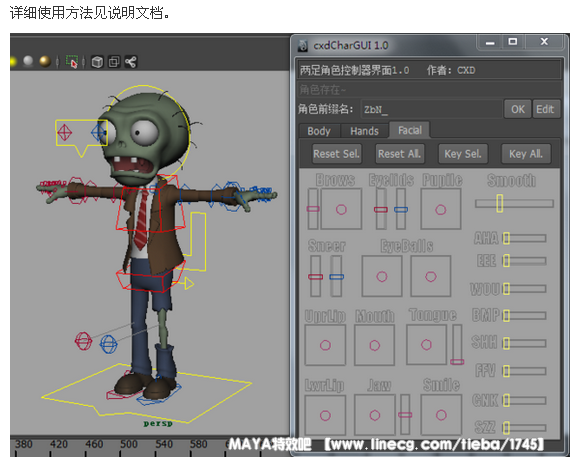Select the Tongue vertical slider handle
The image size is (578, 461).
457,362
